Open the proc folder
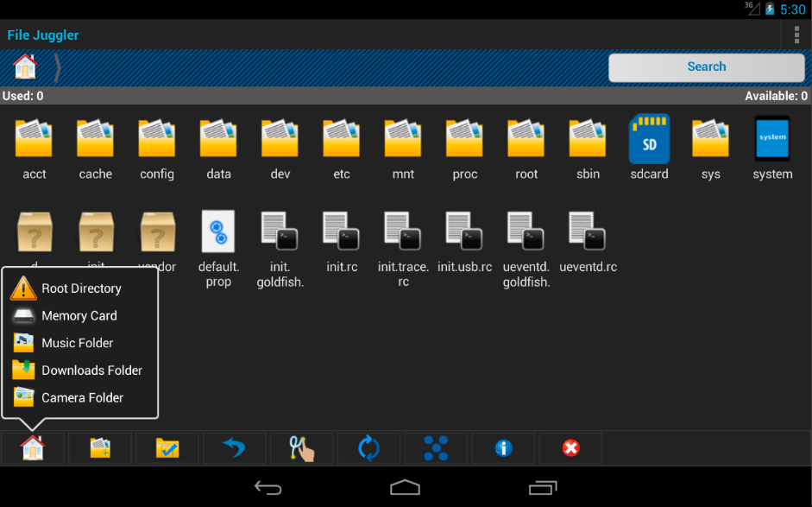812x507 pixels. point(464,149)
